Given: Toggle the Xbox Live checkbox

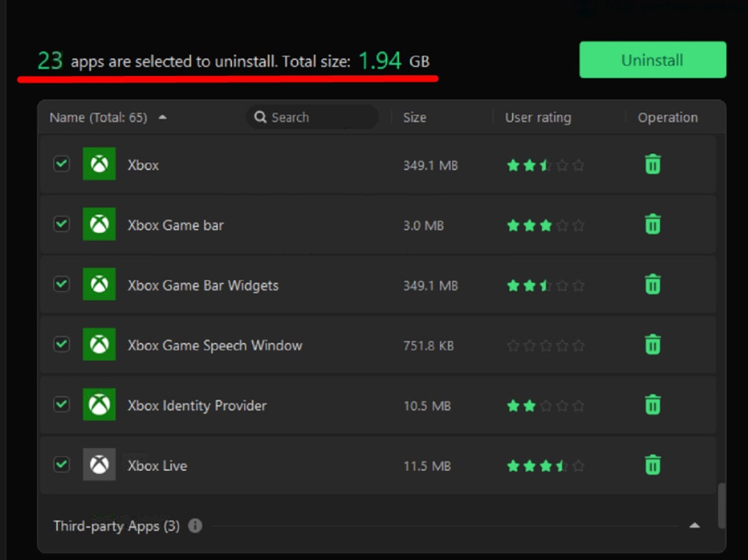Looking at the screenshot, I should 61,464.
